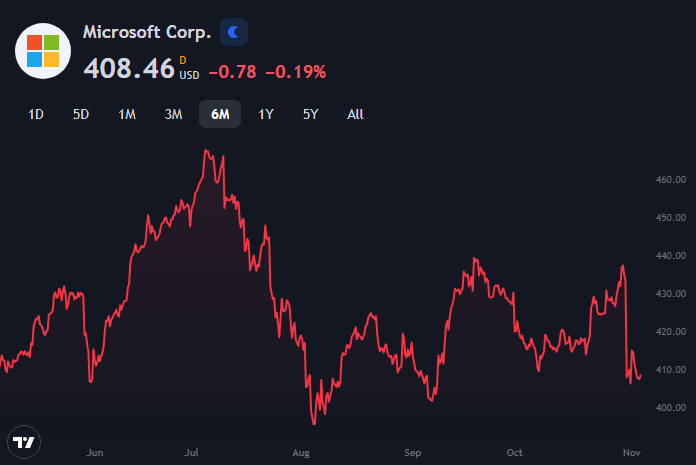Click the Jun date axis label
This screenshot has width=696, height=465.
95,453
